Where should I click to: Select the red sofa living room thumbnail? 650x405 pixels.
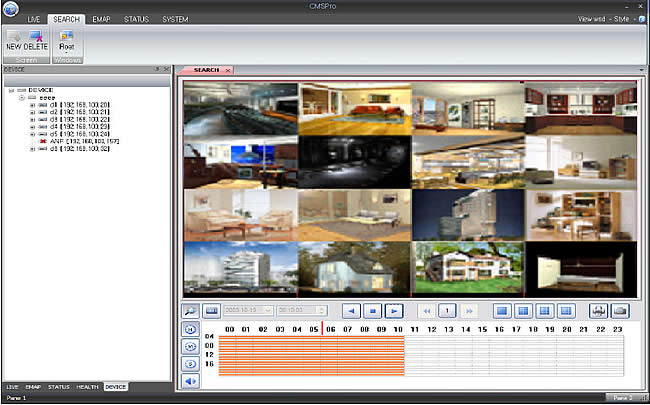pos(354,109)
